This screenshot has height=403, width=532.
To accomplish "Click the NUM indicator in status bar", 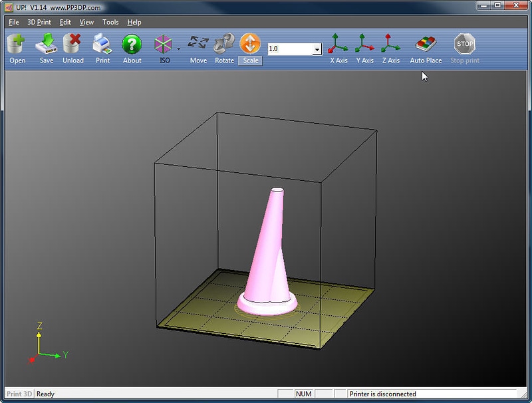I will 304,394.
